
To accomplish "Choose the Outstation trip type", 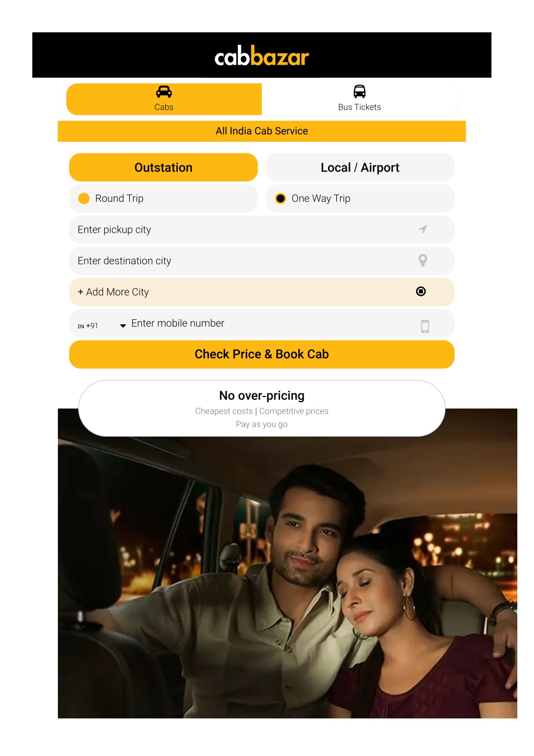I will pos(163,167).
